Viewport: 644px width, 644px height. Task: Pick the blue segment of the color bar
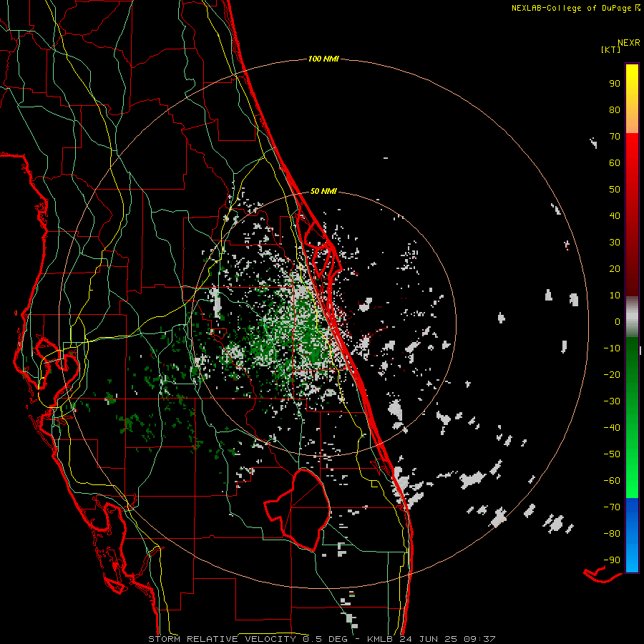(632, 535)
